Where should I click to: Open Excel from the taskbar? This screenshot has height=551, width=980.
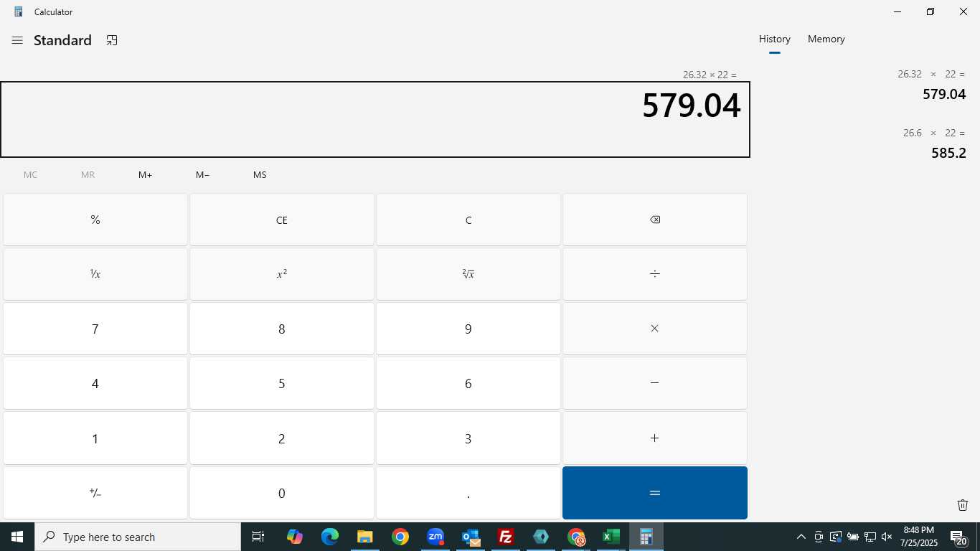coord(611,537)
